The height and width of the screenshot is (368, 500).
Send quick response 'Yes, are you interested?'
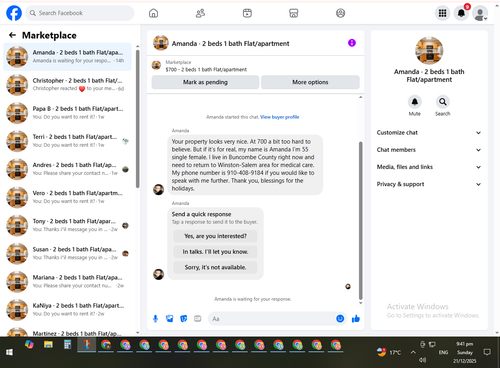[215, 236]
